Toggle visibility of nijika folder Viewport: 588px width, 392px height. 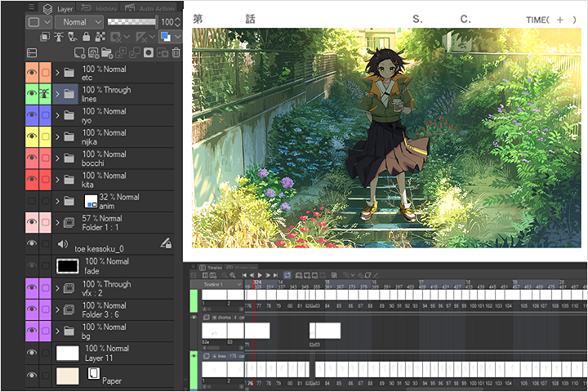click(32, 136)
